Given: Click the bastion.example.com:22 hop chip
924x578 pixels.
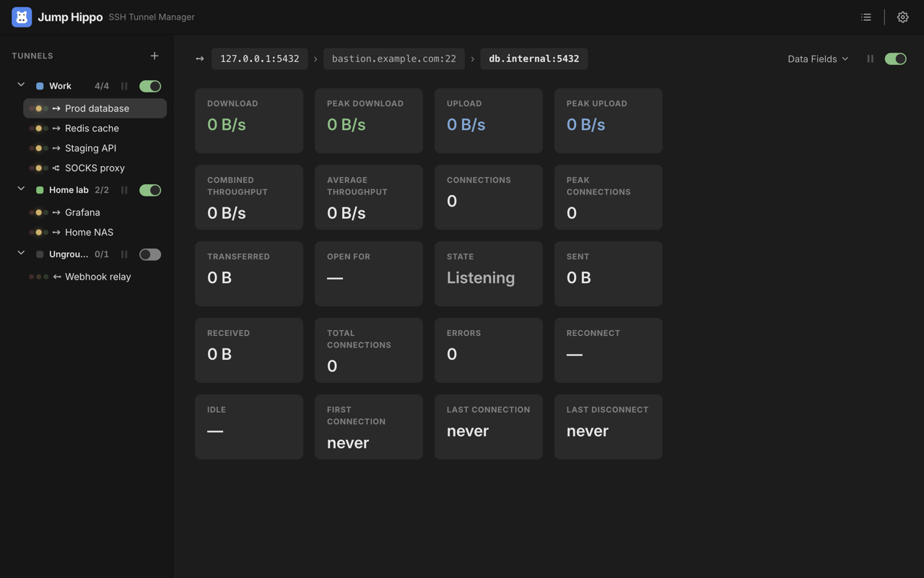Looking at the screenshot, I should coord(394,59).
